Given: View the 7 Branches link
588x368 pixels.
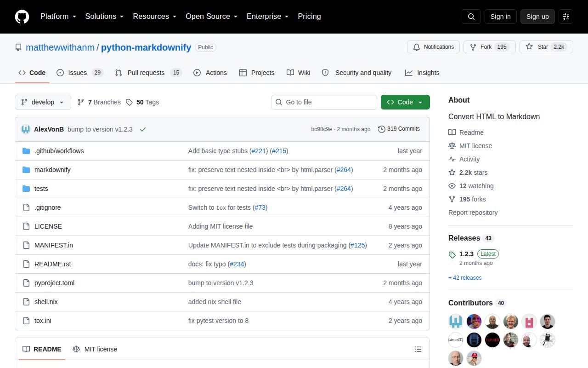Looking at the screenshot, I should (99, 102).
